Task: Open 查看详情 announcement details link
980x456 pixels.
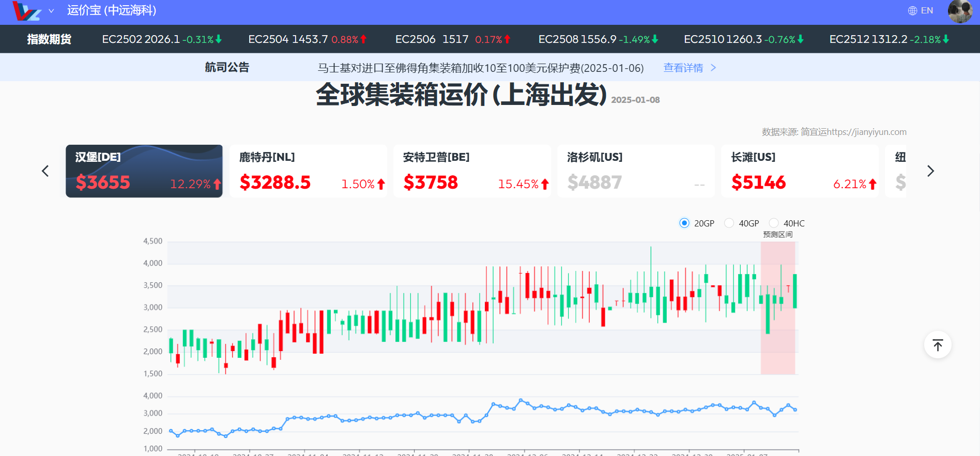Action: point(683,68)
